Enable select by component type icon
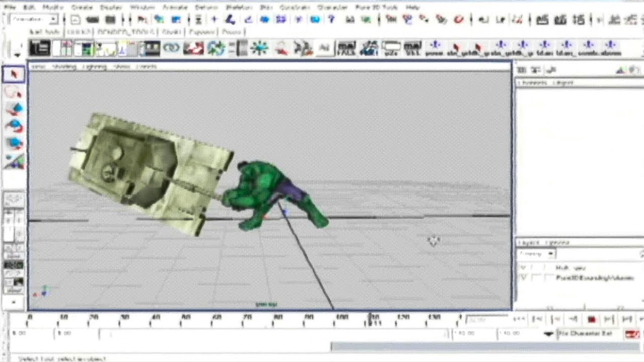The image size is (644, 362). (x=176, y=20)
